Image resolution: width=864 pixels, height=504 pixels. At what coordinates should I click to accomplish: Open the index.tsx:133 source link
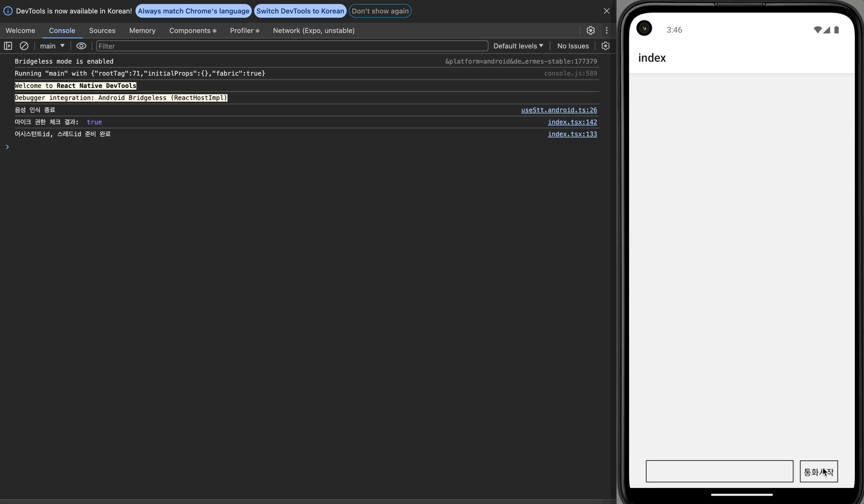point(572,134)
